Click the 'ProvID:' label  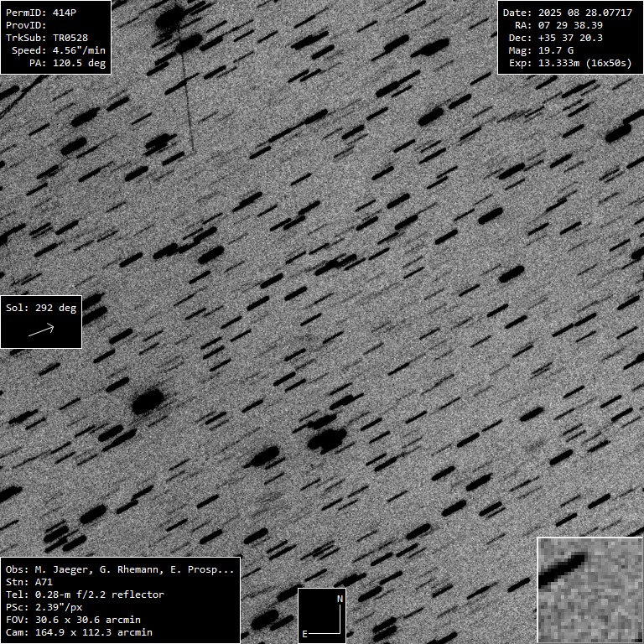26,25
